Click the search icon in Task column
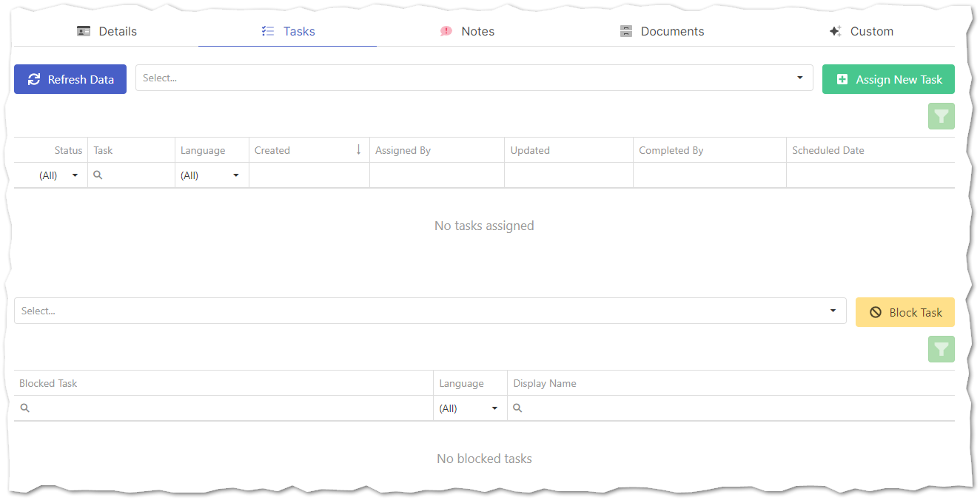Viewport: 980px width, 500px height. click(x=98, y=175)
